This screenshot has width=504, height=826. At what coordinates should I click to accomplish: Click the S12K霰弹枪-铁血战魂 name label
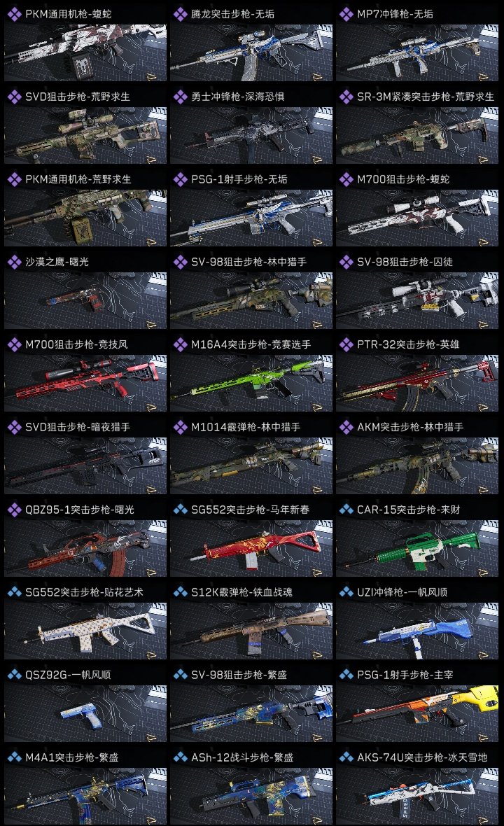tap(241, 592)
